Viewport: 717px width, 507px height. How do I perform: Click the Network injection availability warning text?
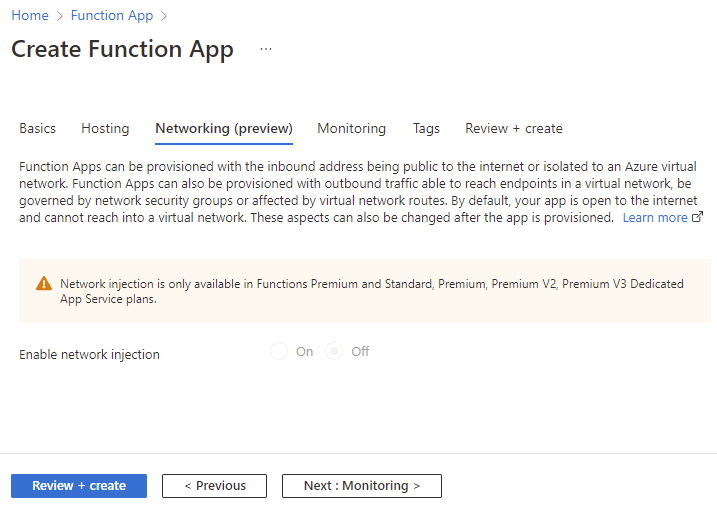pos(372,291)
